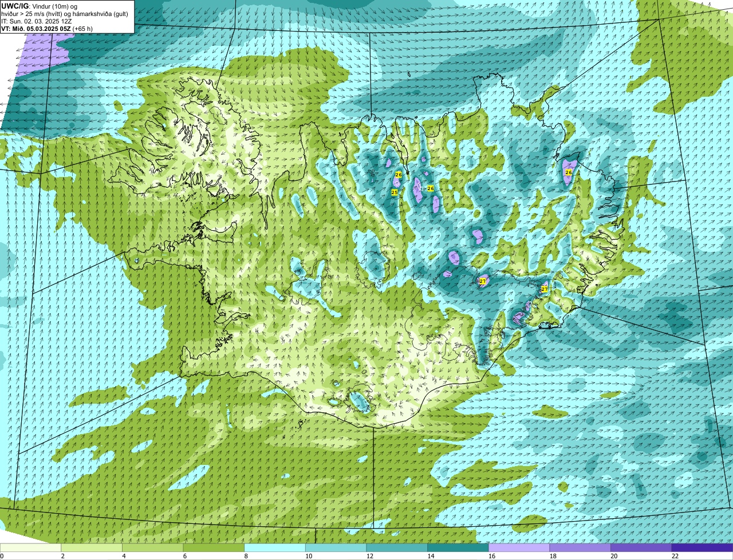
Task: Click the title line 'UWC/IG: Vindur (10m) og'
Action: 39,6
